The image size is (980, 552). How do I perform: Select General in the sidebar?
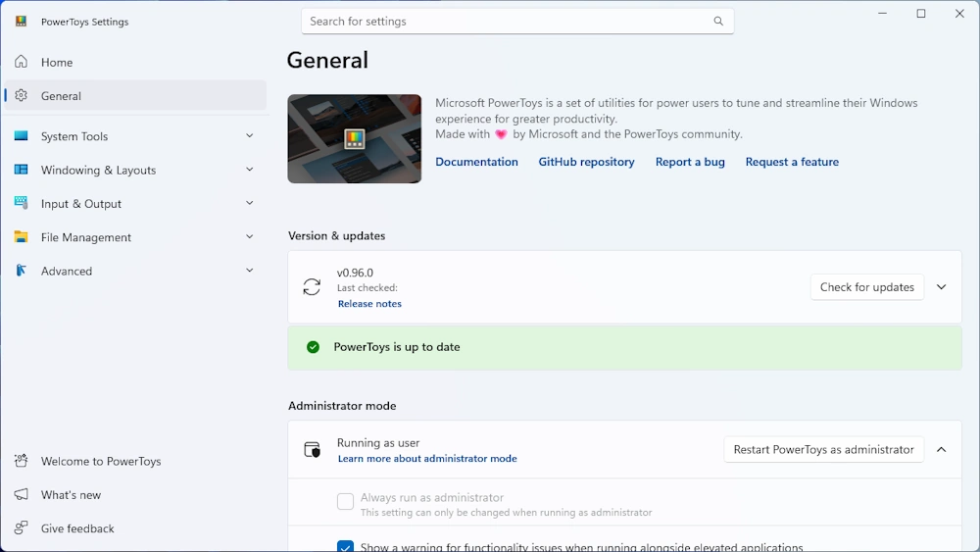click(x=61, y=96)
